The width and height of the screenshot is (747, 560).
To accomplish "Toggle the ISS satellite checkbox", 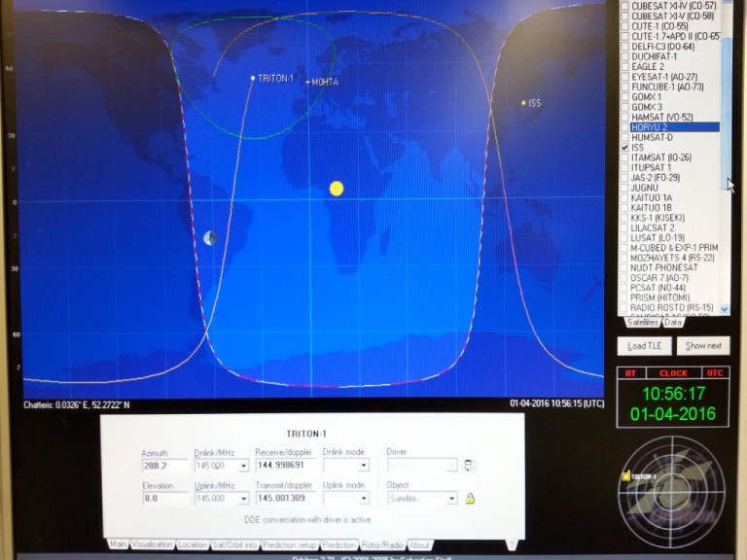I will (624, 148).
